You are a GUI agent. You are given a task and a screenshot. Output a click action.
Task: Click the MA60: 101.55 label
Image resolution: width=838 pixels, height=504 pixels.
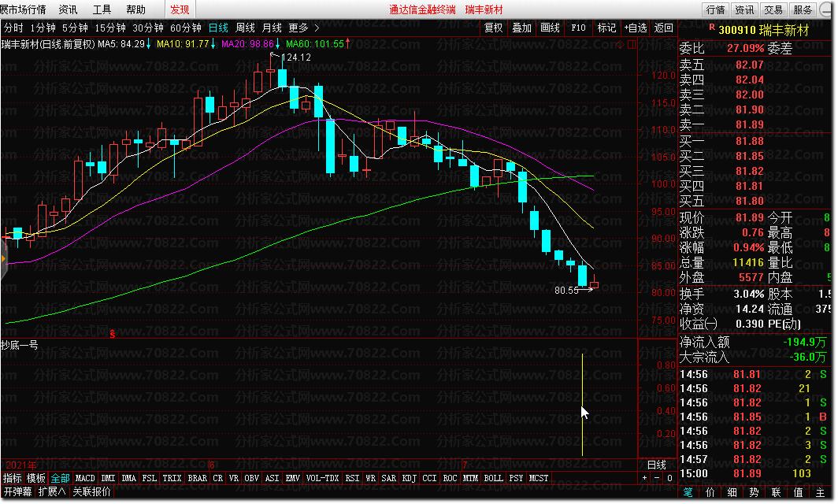coord(315,44)
